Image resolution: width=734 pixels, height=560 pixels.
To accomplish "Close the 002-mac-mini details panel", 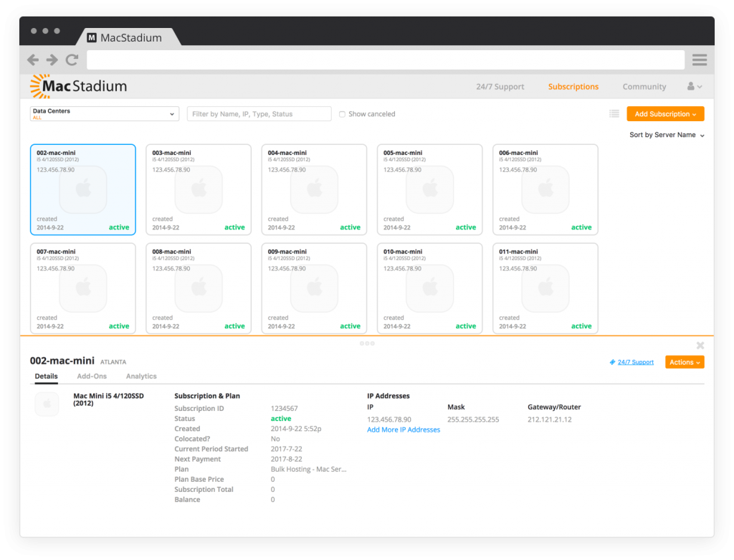I will (700, 346).
